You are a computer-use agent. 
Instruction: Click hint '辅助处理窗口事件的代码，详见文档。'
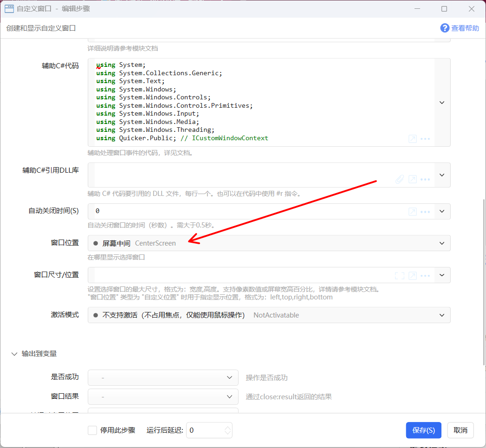click(140, 153)
